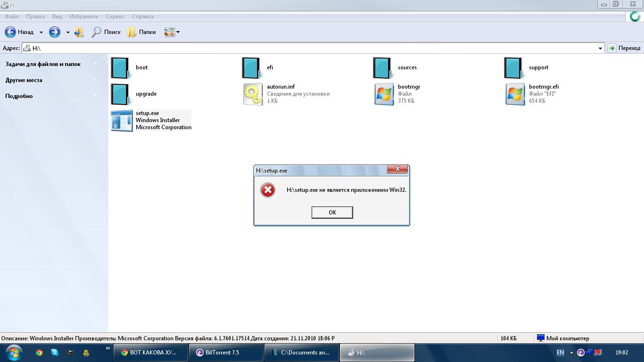
Task: Switch to the Chrome ВОТ КАКОВА taskbar window
Action: 151,353
